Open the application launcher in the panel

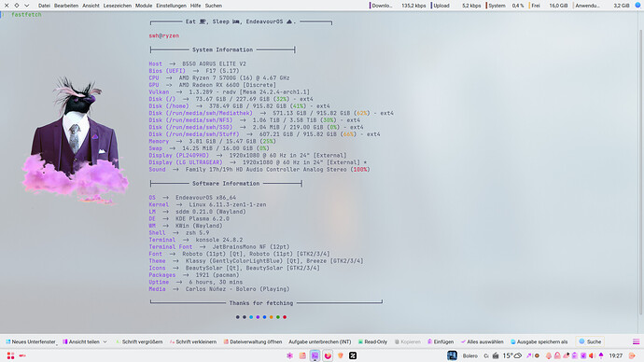point(10,355)
